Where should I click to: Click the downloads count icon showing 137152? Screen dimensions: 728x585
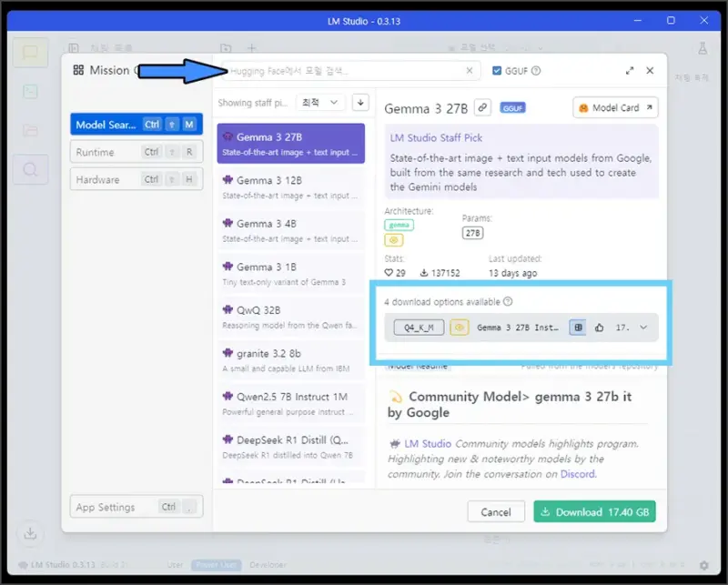point(424,273)
